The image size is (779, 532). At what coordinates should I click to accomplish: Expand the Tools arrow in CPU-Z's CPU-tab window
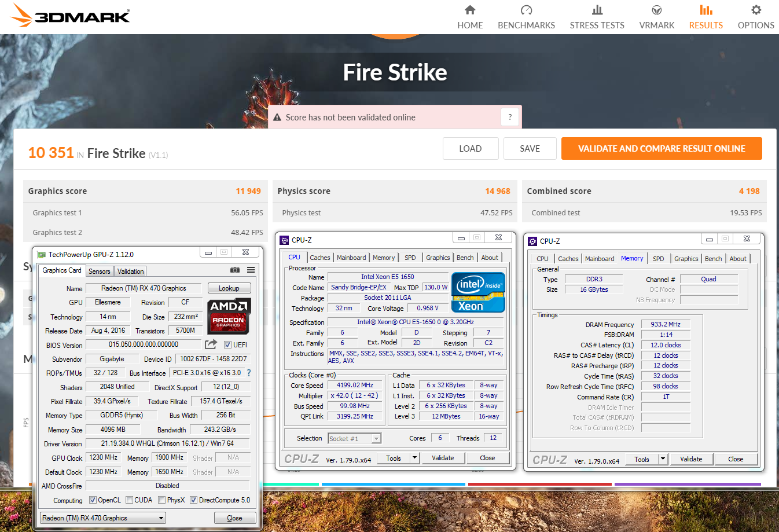pyautogui.click(x=414, y=458)
